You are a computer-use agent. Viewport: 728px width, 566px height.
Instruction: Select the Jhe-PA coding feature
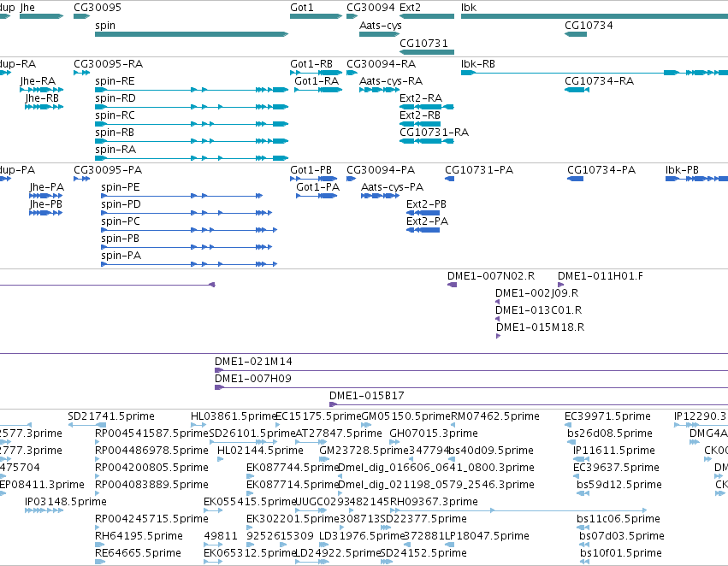[46, 196]
